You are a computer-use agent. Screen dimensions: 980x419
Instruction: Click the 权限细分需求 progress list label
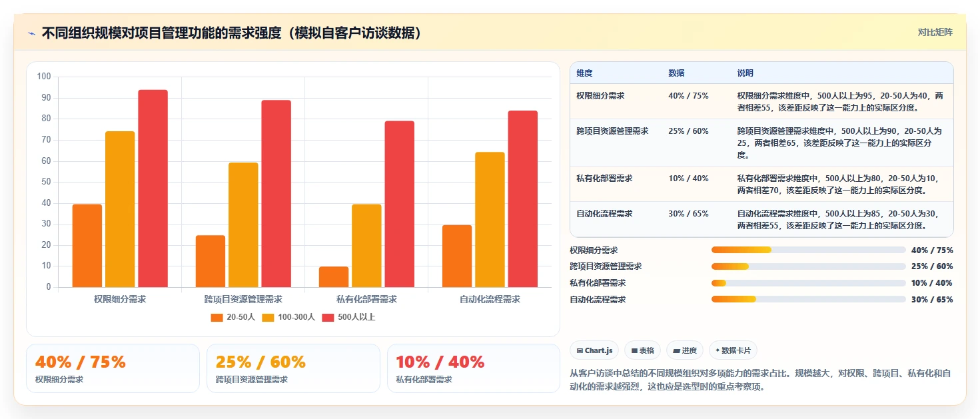[x=594, y=250]
